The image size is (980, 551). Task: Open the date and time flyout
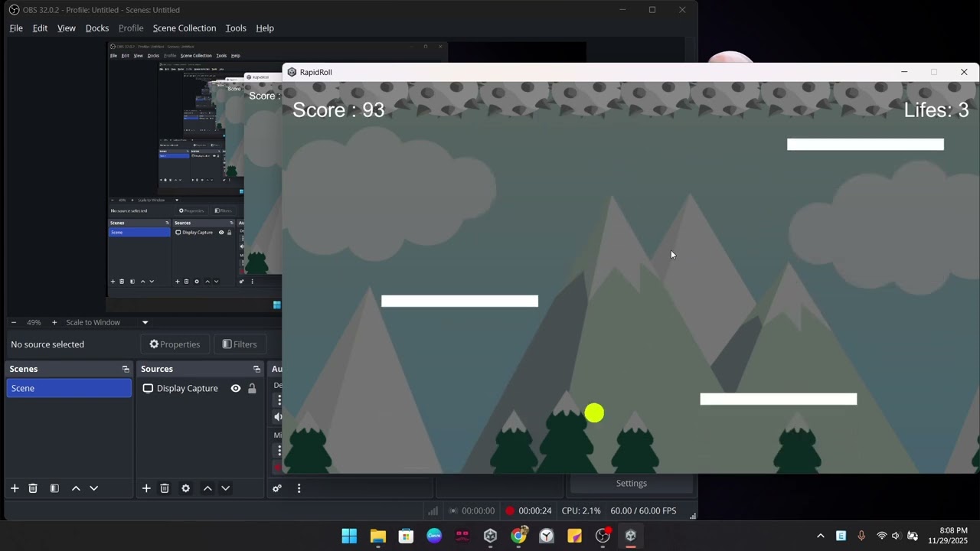click(948, 536)
